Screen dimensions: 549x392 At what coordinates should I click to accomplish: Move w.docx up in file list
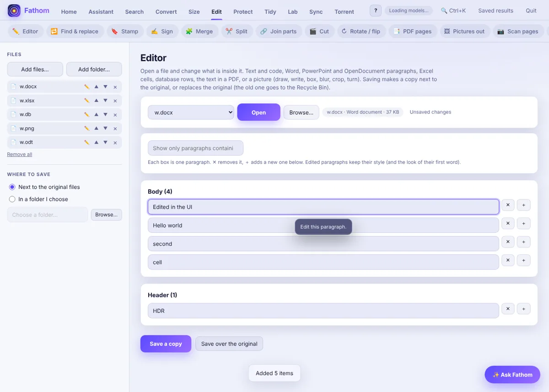(x=97, y=86)
